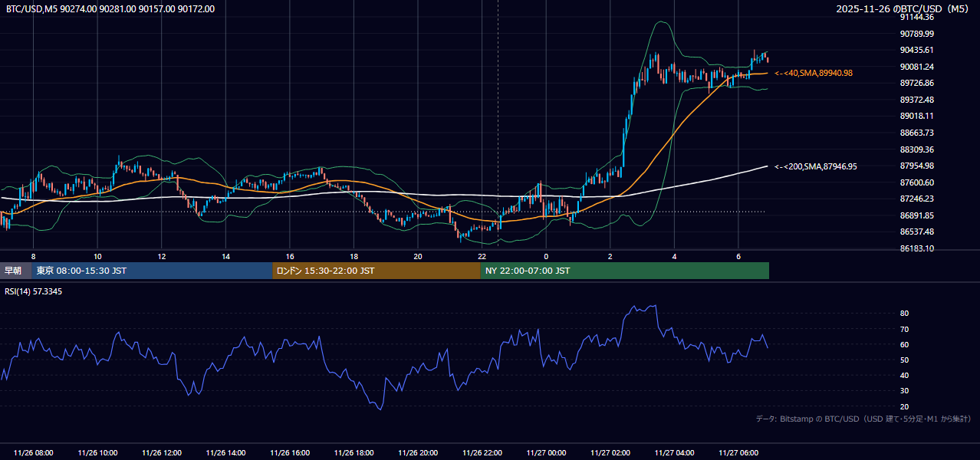Viewport: 980px width, 460px height.
Task: Click price axis value 86891.85
Action: pyautogui.click(x=917, y=215)
